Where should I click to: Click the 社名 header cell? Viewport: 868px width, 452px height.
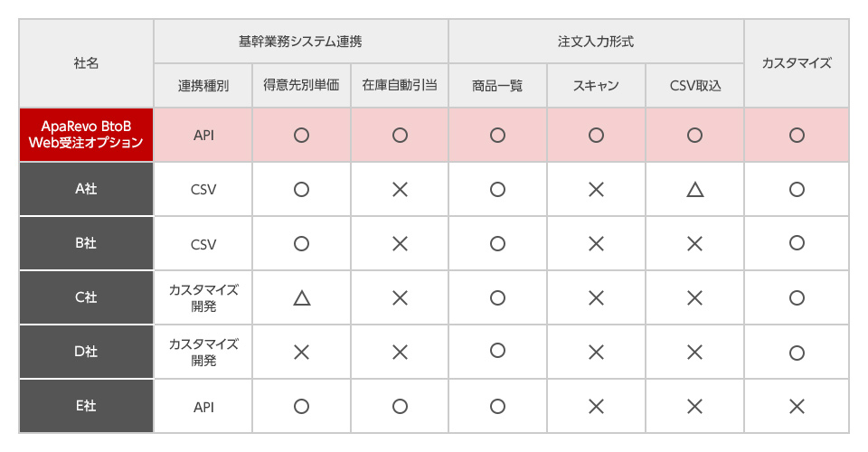point(87,63)
